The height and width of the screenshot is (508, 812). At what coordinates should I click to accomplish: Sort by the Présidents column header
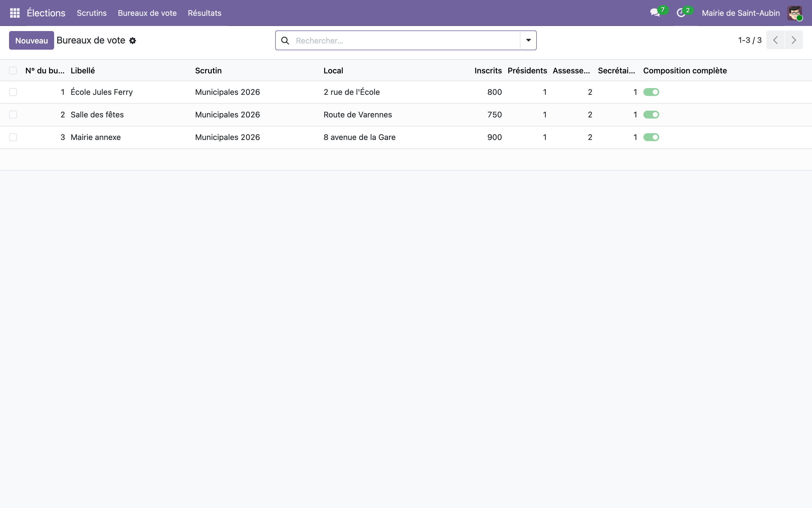(527, 71)
